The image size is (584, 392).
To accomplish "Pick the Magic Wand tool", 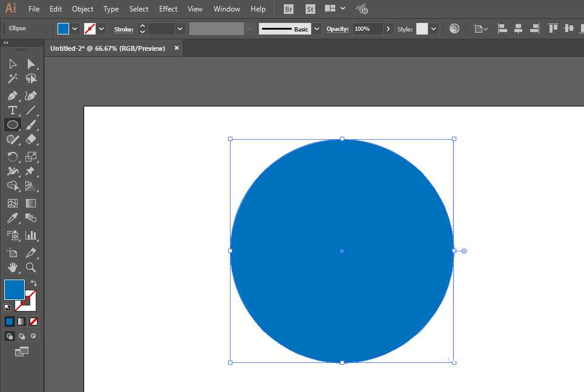I will pyautogui.click(x=12, y=79).
